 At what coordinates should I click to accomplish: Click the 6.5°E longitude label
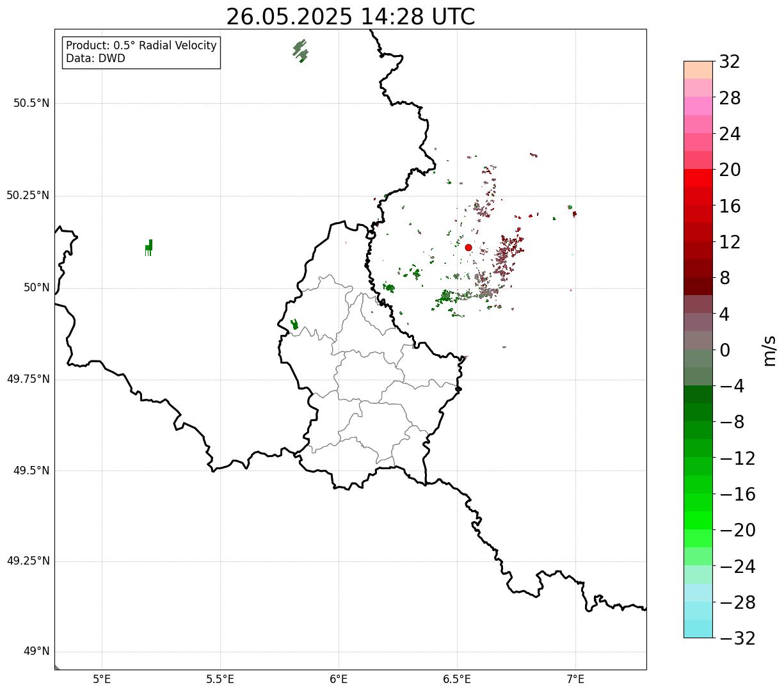click(457, 680)
